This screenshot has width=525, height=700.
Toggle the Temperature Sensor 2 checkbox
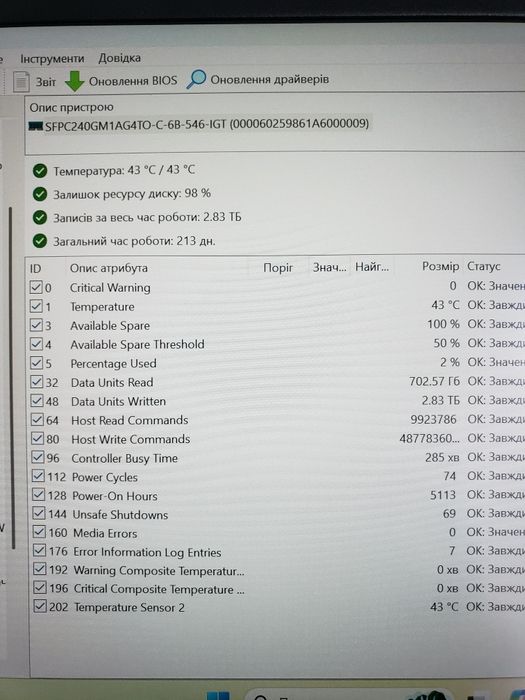pos(41,606)
